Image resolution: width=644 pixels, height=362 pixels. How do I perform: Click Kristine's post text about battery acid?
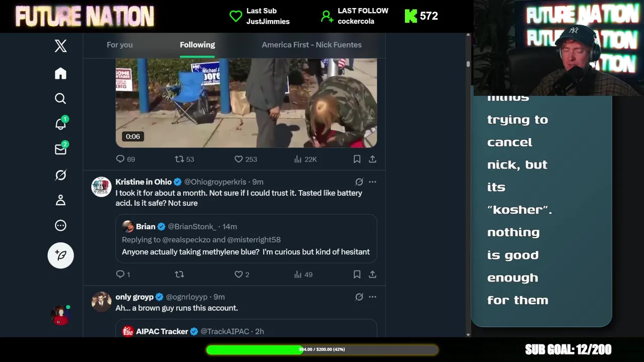(x=238, y=198)
